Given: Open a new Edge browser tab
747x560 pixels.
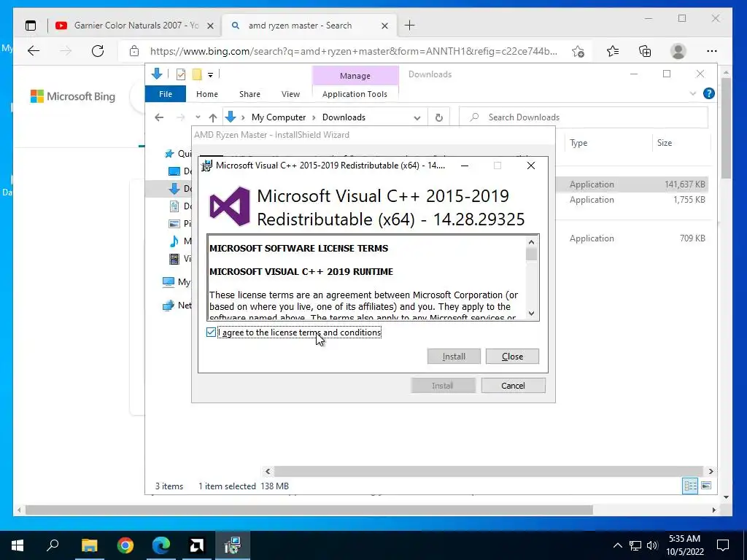Looking at the screenshot, I should point(409,26).
